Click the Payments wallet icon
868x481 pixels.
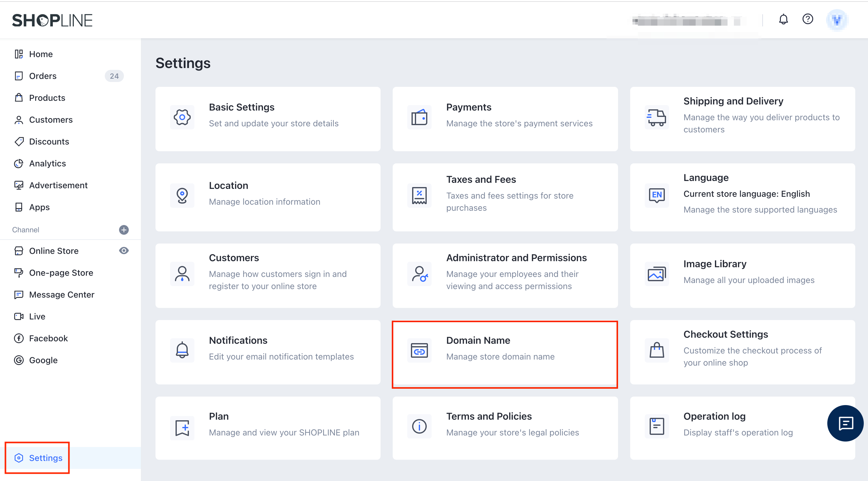[419, 117]
